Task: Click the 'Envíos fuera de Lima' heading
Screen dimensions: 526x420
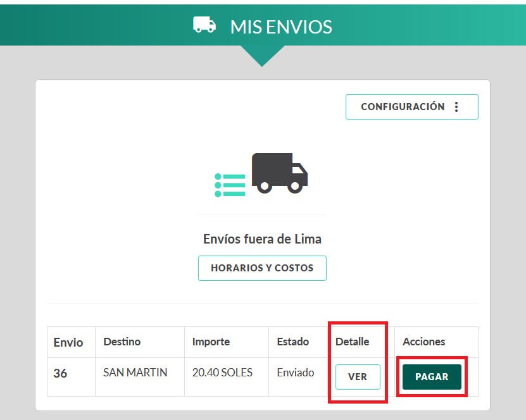Action: [x=262, y=239]
